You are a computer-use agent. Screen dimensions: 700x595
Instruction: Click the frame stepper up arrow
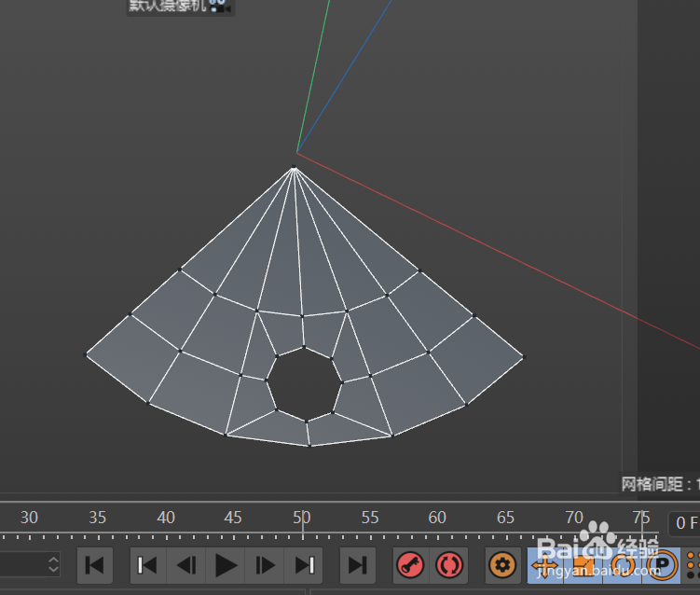tap(53, 560)
